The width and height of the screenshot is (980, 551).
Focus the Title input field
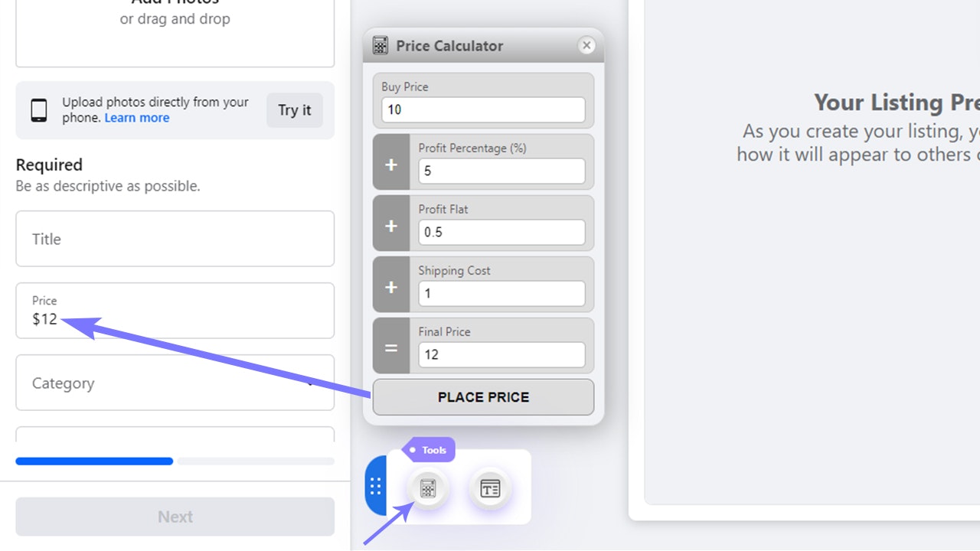[x=175, y=239]
